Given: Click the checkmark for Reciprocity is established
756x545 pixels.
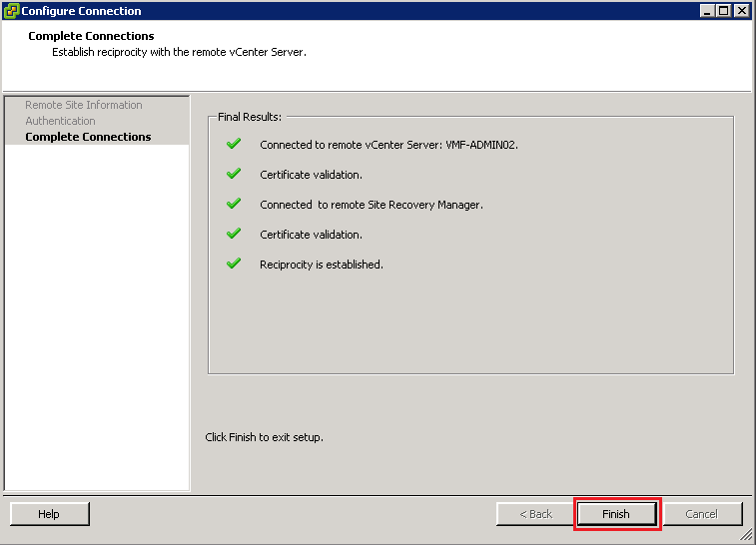Looking at the screenshot, I should click(x=234, y=264).
